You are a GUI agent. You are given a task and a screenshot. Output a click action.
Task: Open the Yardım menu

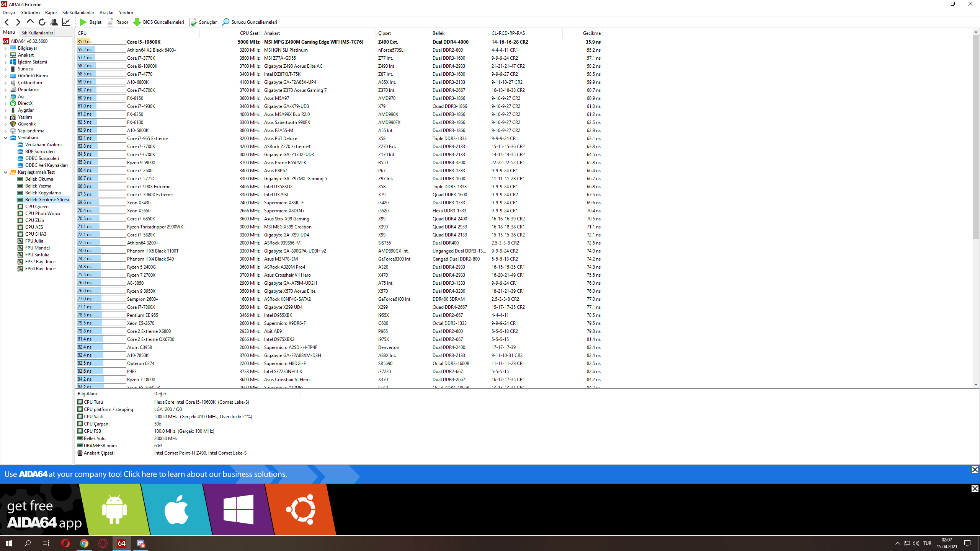coord(126,13)
